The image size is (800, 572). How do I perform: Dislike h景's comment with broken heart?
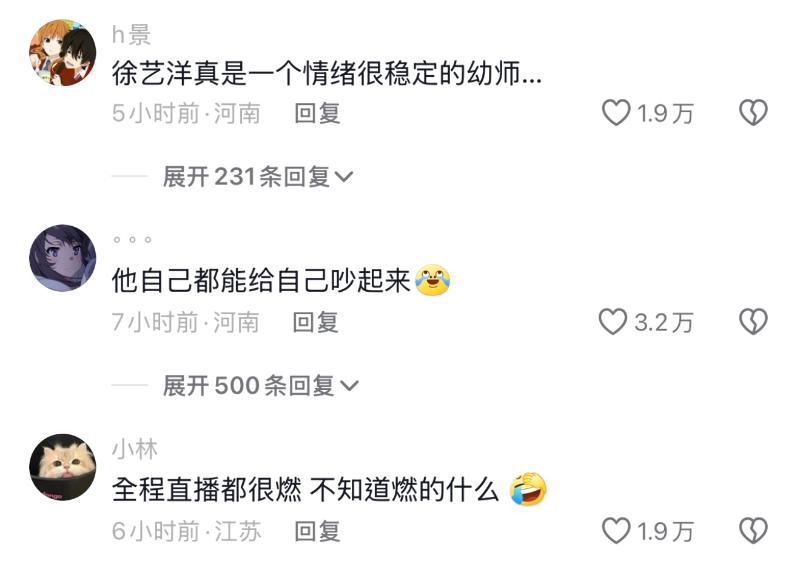click(753, 113)
